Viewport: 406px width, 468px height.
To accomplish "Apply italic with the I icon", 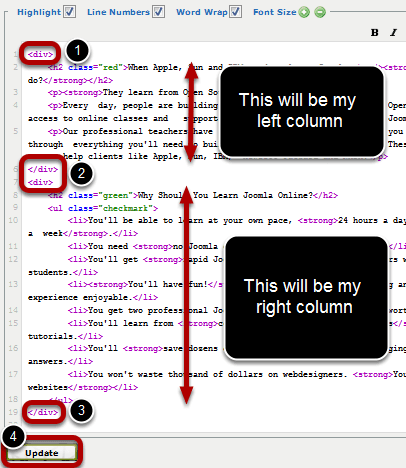I will pos(394,33).
